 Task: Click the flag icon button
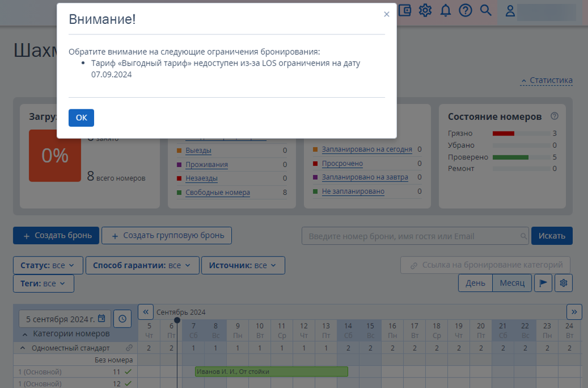(543, 283)
